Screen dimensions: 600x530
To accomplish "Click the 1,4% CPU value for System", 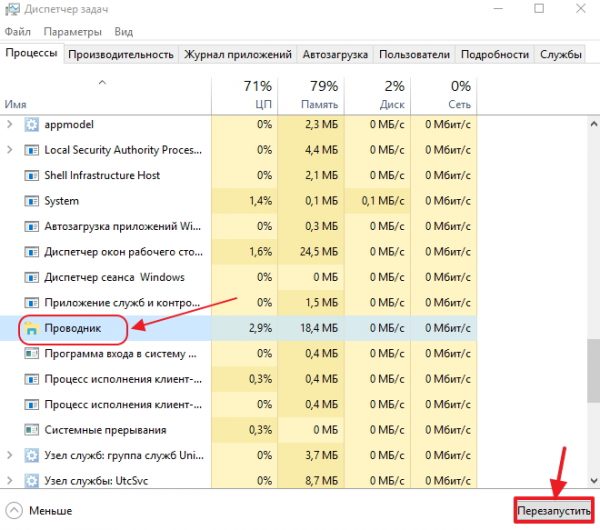I will pyautogui.click(x=261, y=201).
